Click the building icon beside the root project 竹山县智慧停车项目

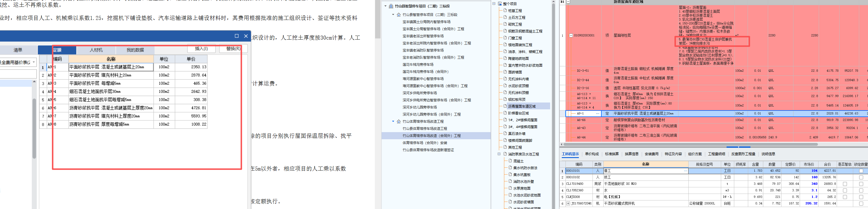tap(391, 6)
